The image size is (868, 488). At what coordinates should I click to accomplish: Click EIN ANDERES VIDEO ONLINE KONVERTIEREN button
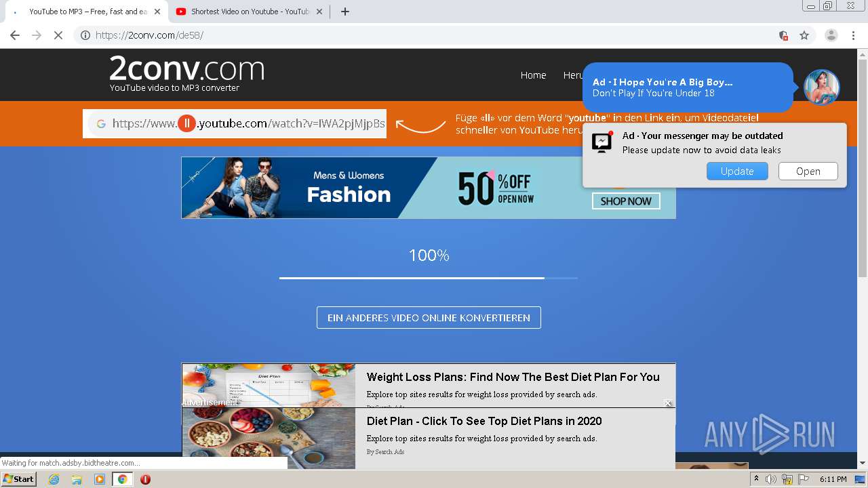pos(429,318)
